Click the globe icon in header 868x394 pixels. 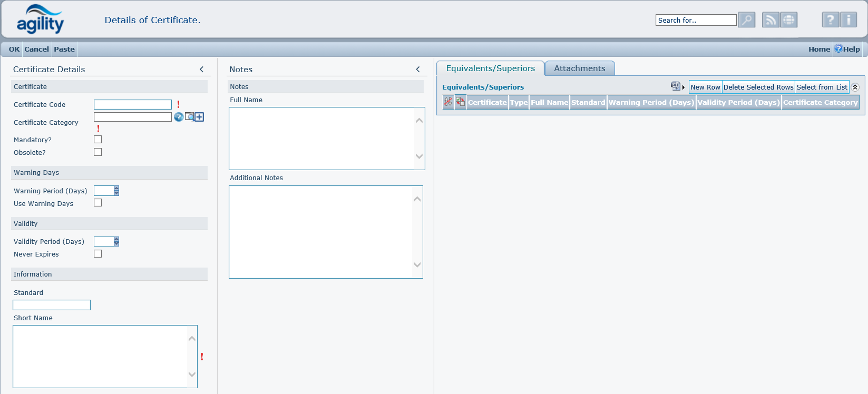click(x=788, y=20)
